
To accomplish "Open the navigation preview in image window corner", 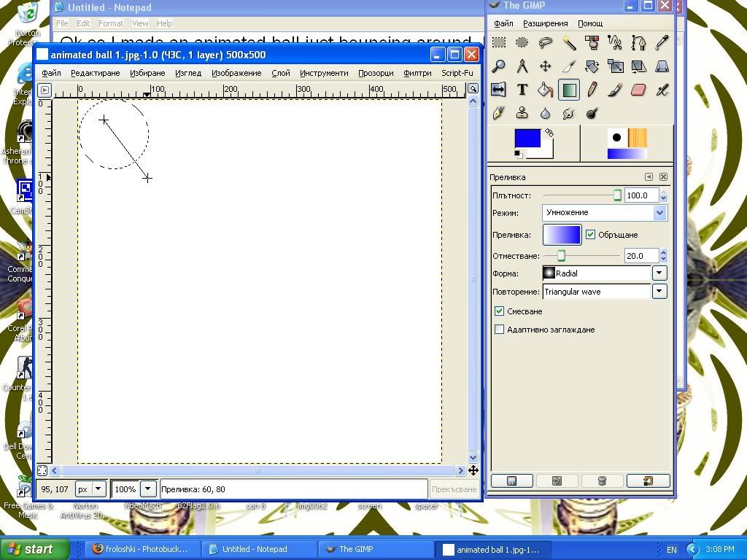I will point(473,470).
